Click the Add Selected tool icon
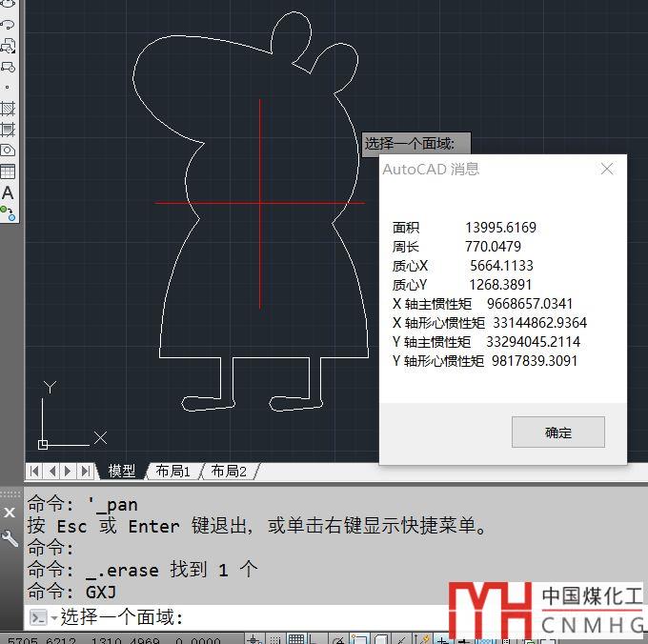 pyautogui.click(x=8, y=213)
